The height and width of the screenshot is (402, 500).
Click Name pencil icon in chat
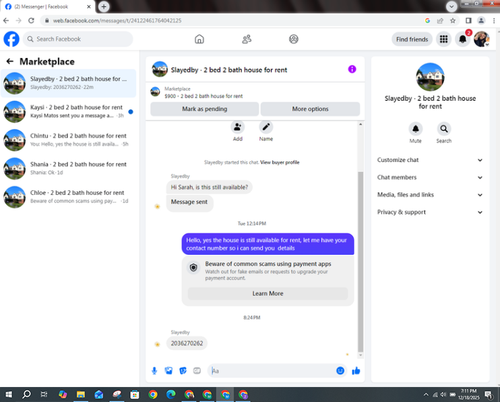click(266, 127)
